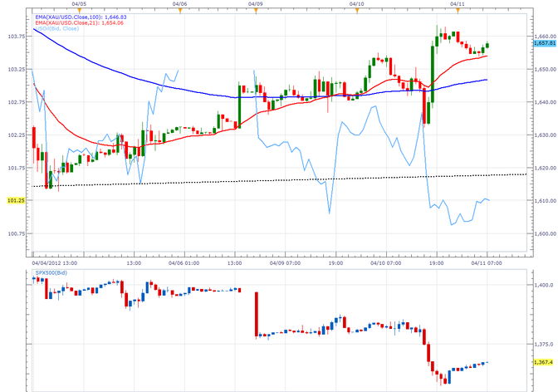Click the 04/04/2012 13:00 time axis label
This screenshot has height=392, width=558.
(54, 262)
